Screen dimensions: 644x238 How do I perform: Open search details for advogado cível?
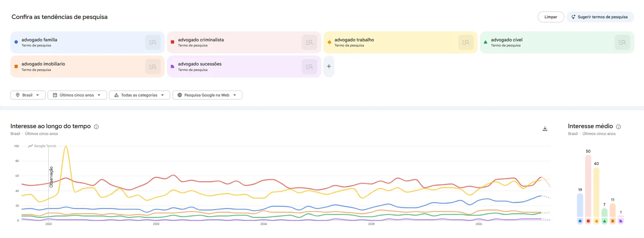coord(622,42)
